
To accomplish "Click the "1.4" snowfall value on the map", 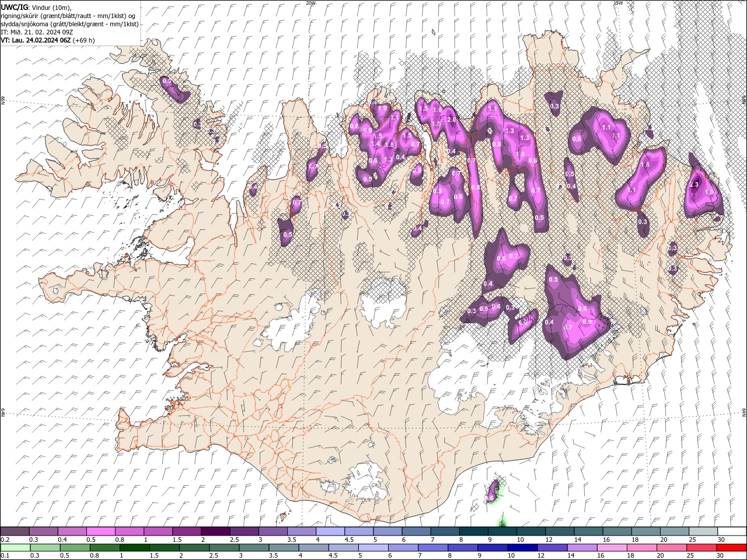I will coord(375,143).
